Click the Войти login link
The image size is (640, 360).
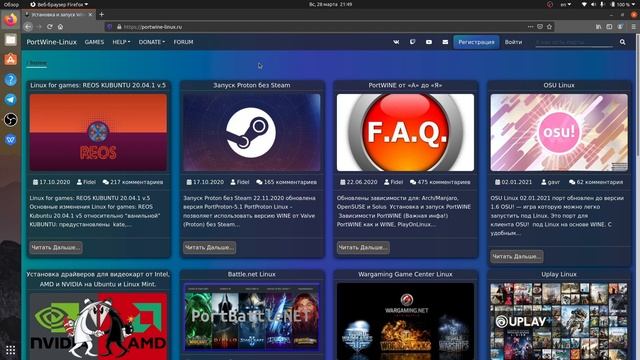point(513,42)
